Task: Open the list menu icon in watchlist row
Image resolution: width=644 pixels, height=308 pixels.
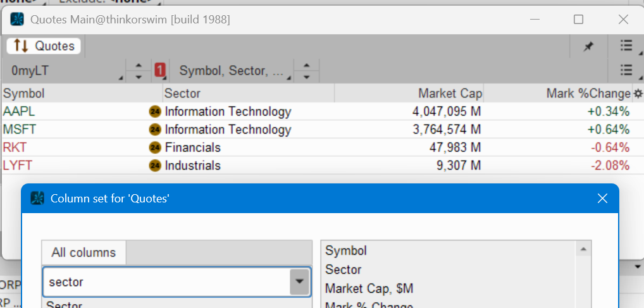Action: pyautogui.click(x=626, y=70)
